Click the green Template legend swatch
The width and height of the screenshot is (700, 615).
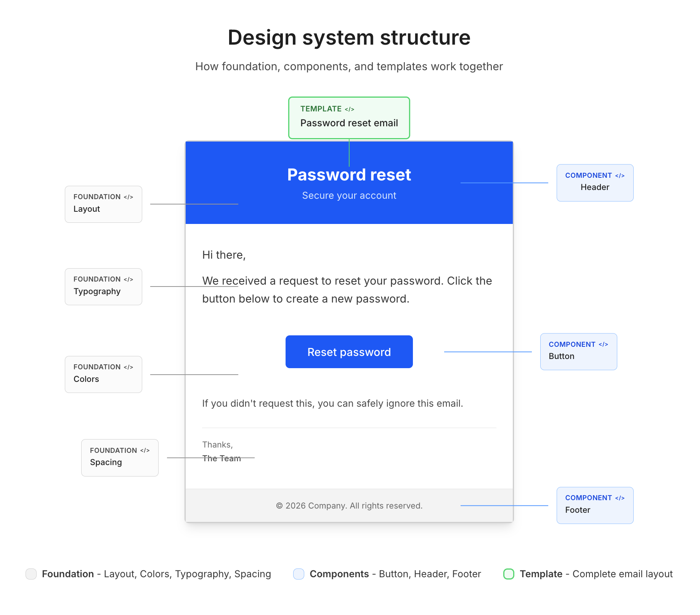point(509,574)
